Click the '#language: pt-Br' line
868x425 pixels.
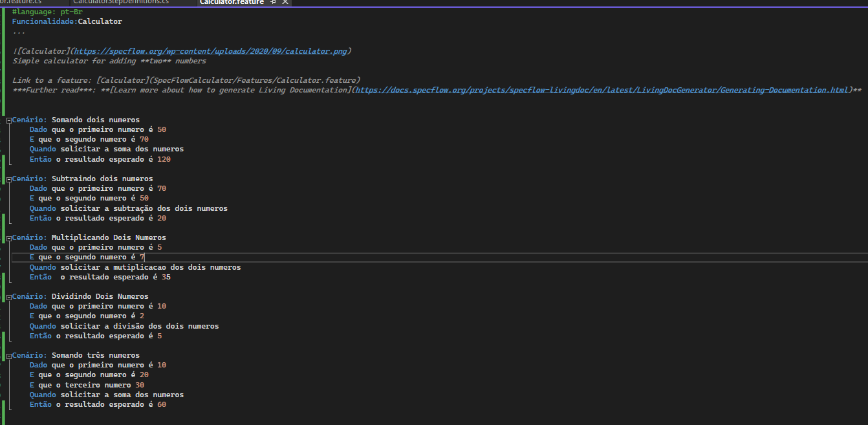pos(47,12)
